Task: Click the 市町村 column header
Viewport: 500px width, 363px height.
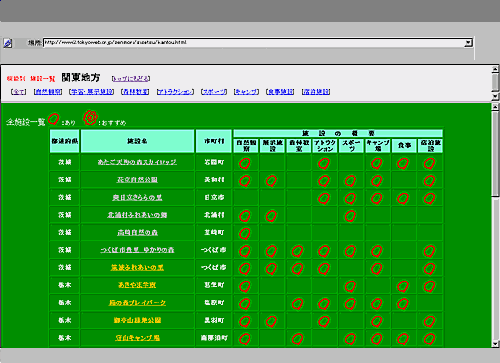Action: (x=214, y=141)
